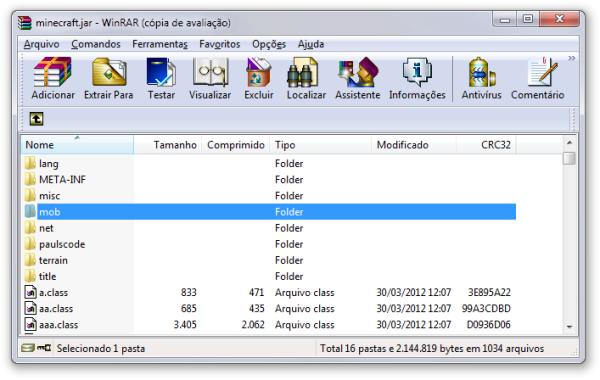Select the net folder icon
600x380 pixels.
click(30, 228)
